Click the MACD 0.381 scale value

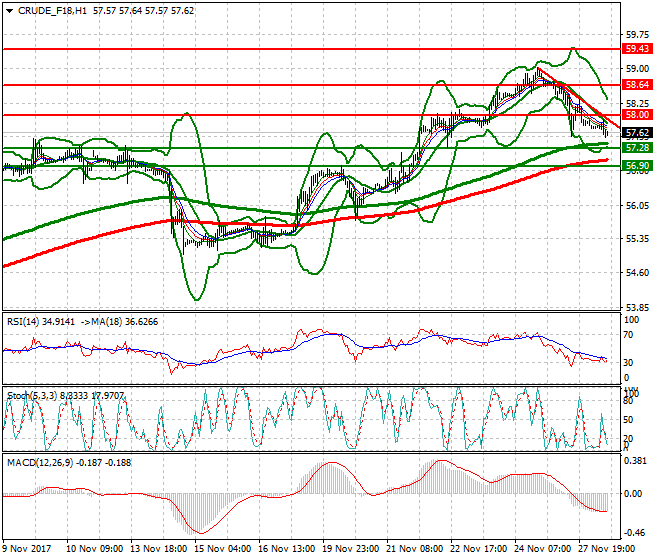[x=636, y=461]
